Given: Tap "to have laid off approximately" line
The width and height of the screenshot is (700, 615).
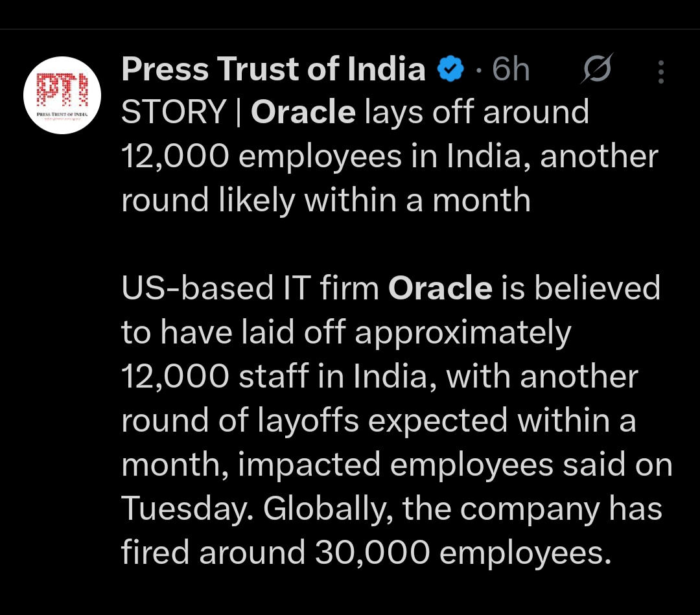Looking at the screenshot, I should [x=345, y=332].
